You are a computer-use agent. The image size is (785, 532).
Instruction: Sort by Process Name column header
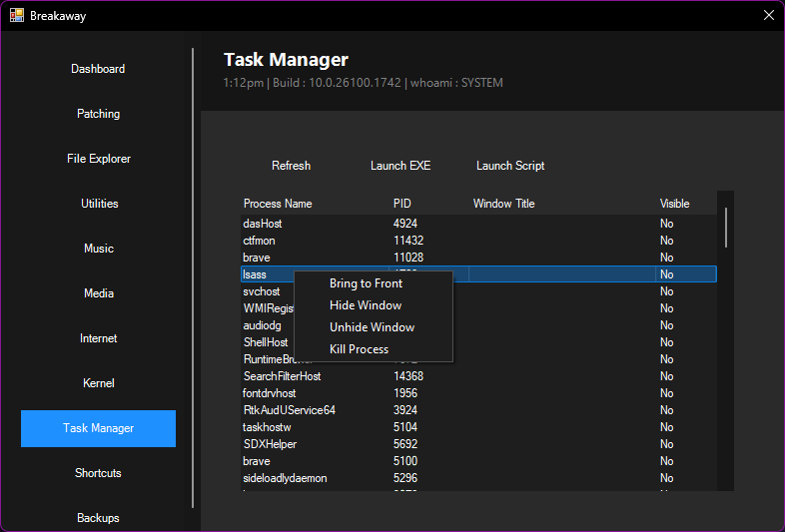click(278, 204)
